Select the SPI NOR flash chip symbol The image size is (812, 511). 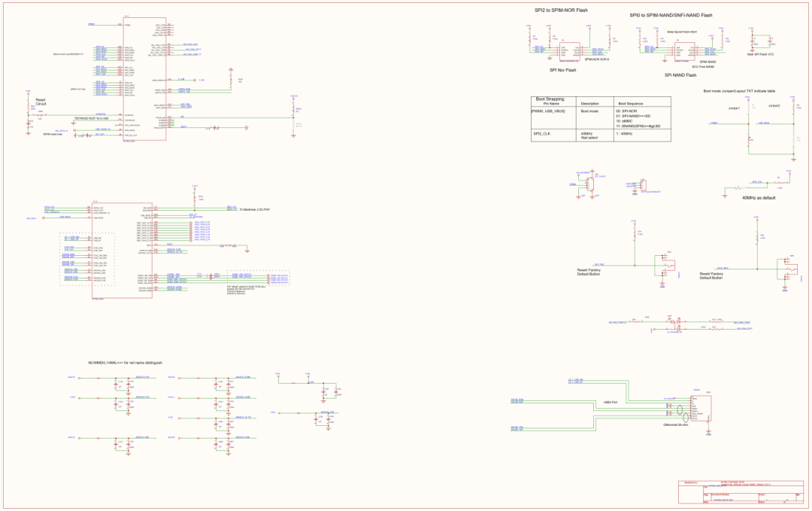[x=570, y=51]
